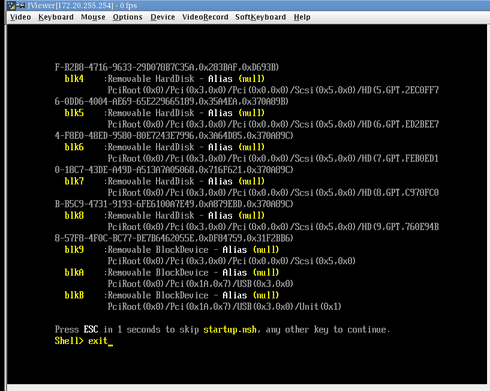Open the Video menu
This screenshot has height=391, width=490.
click(20, 17)
